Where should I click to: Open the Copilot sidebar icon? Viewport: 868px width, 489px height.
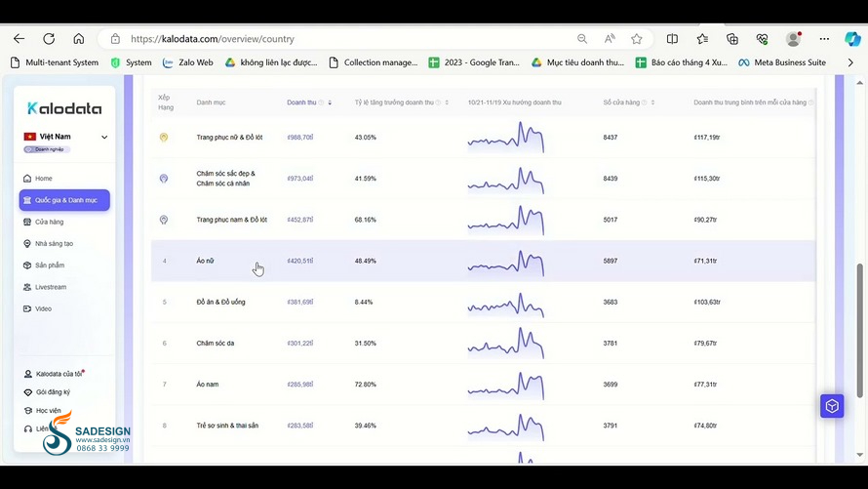[852, 39]
